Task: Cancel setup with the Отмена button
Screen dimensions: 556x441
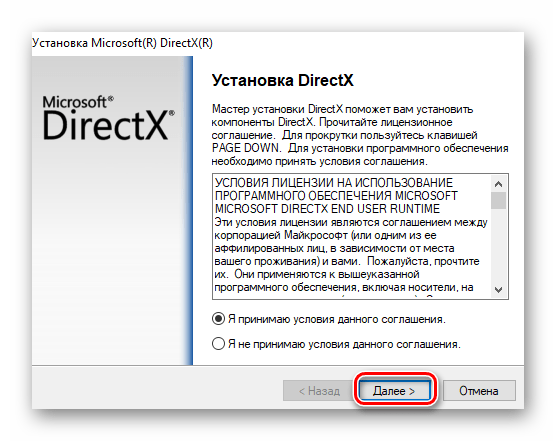Action: tap(479, 391)
